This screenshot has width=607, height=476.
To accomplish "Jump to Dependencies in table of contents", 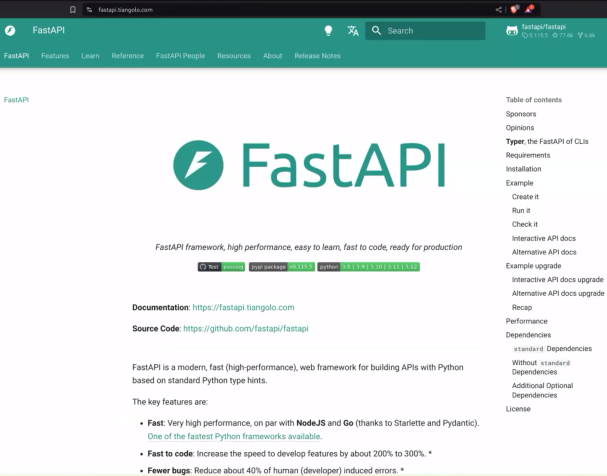I will [x=528, y=335].
